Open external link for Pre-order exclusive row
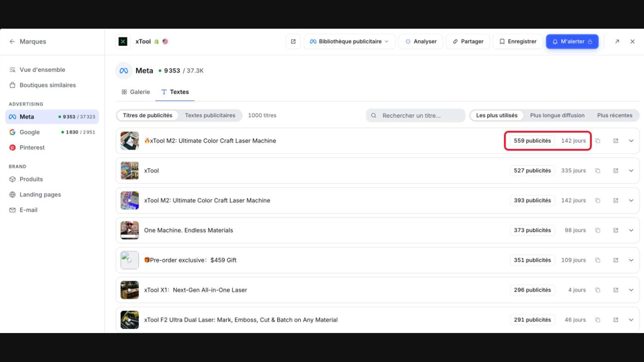644x362 pixels. (x=616, y=260)
